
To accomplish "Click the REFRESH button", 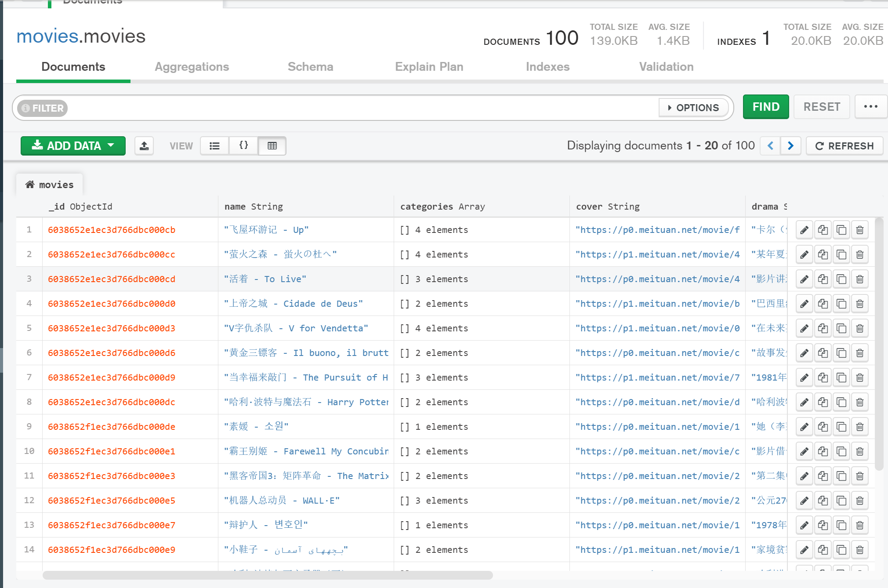I will click(x=844, y=146).
